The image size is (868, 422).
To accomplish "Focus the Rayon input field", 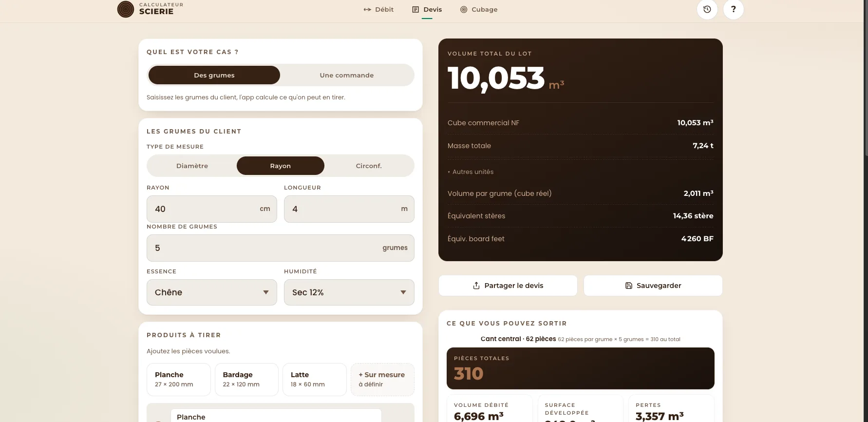I will pos(212,209).
